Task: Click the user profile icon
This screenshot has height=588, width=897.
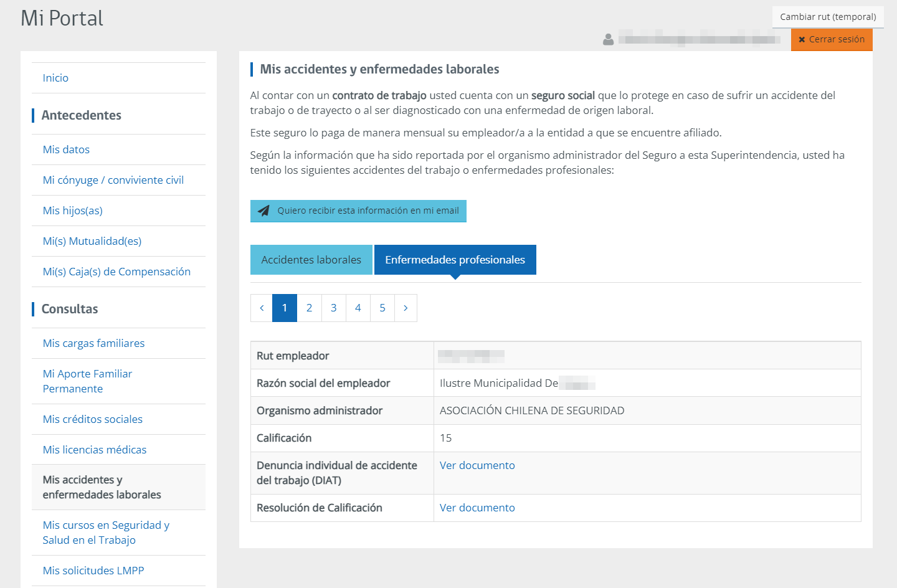Action: tap(609, 39)
